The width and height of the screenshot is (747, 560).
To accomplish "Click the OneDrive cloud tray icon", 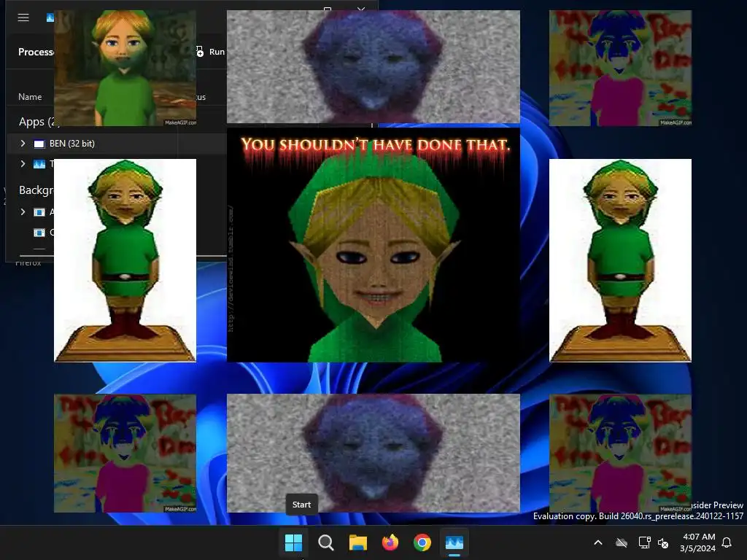I will point(622,542).
